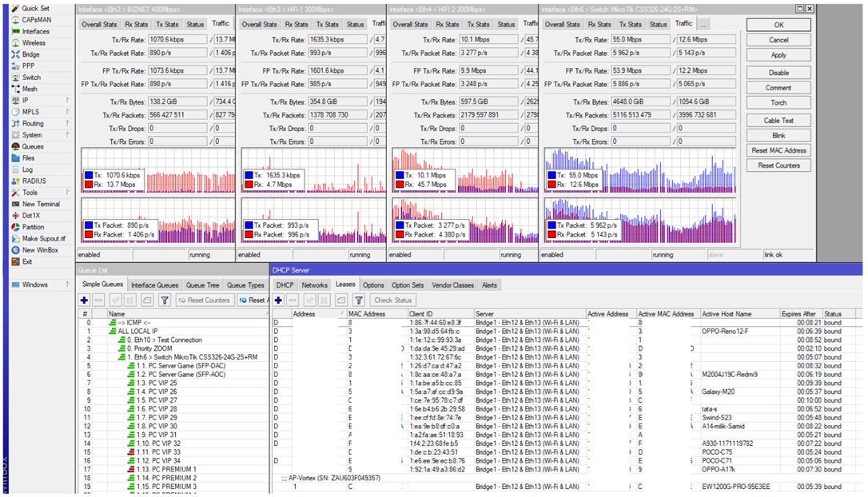Image resolution: width=868 pixels, height=497 pixels.
Task: Switch to the DHCP tab in DHCP Server
Action: click(x=285, y=285)
